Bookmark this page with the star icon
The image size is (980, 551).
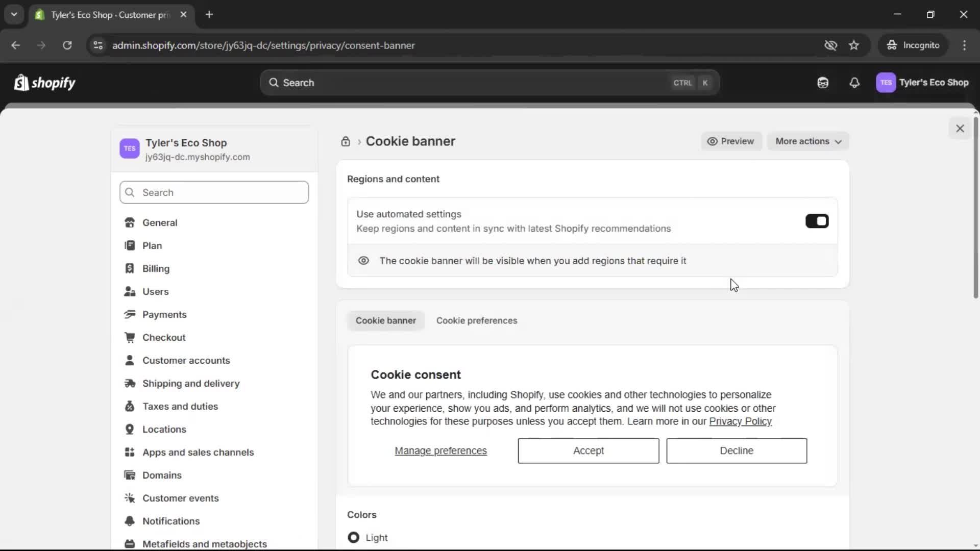click(x=854, y=45)
